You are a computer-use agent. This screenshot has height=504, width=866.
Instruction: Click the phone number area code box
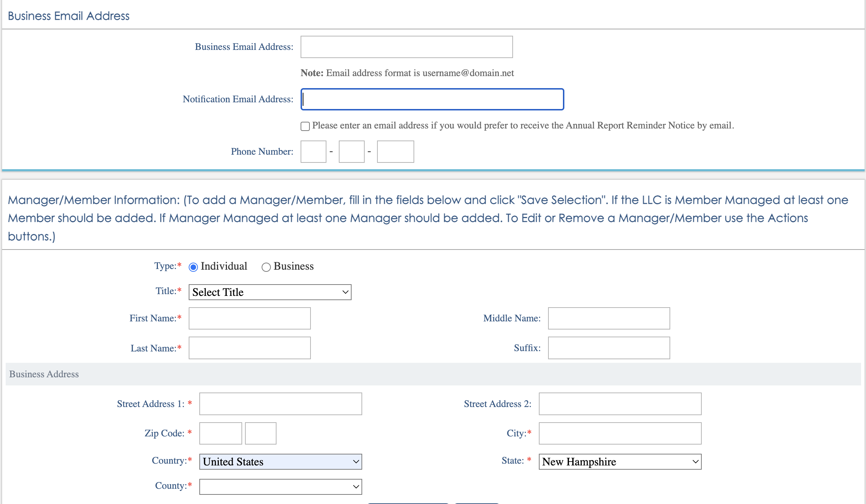pos(313,151)
